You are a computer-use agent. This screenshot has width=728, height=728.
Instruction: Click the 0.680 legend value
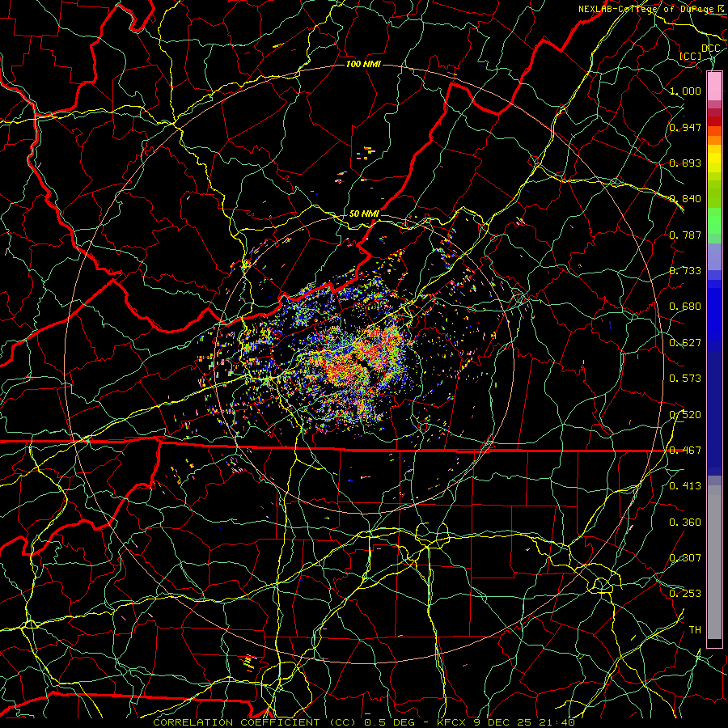685,307
